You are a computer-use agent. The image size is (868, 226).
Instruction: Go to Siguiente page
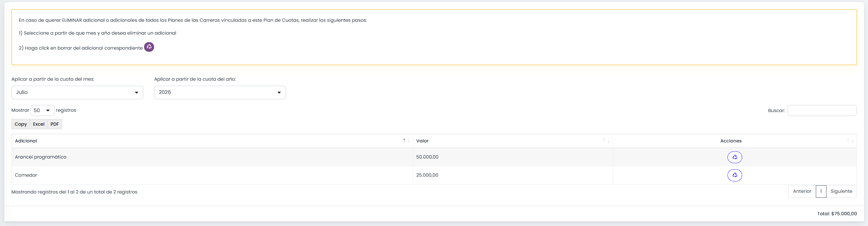pyautogui.click(x=842, y=191)
